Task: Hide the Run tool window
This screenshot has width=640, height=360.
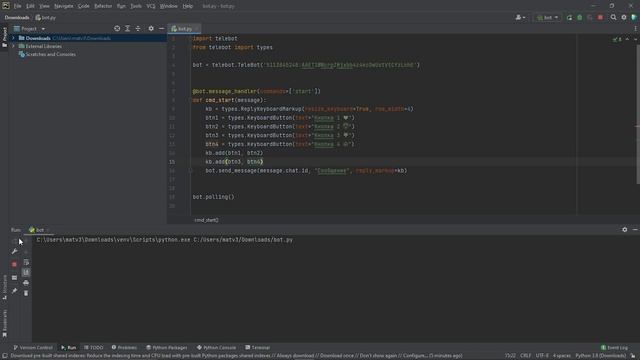Action: pos(635,230)
